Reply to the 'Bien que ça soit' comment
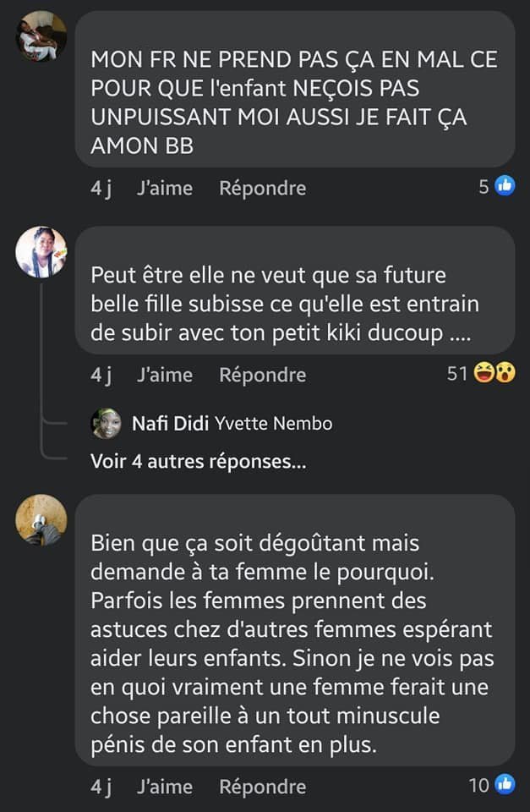The image size is (530, 812). (x=262, y=786)
